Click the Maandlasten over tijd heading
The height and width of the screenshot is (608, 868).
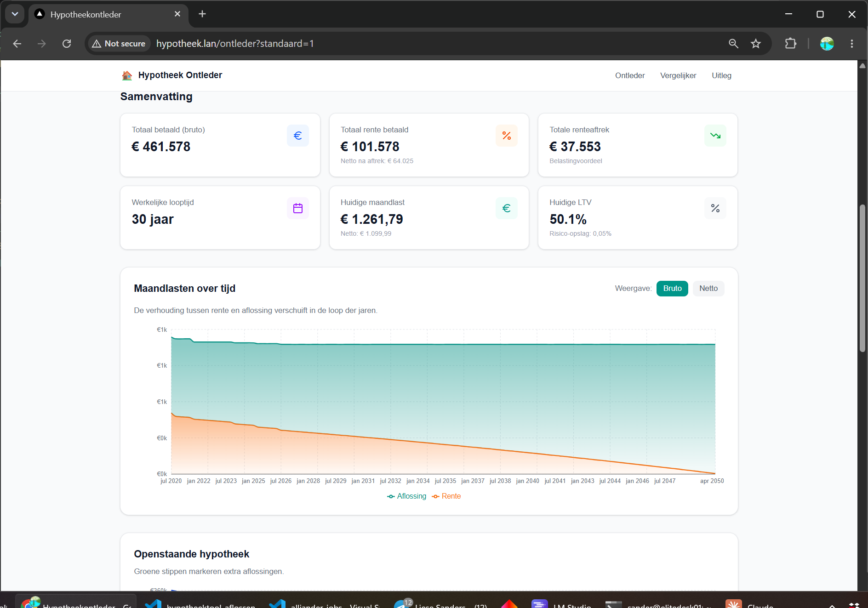[185, 289]
